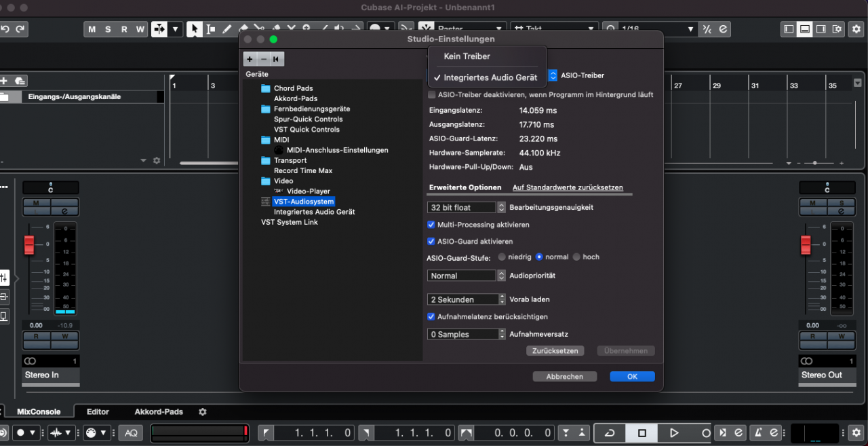The image size is (868, 446).
Task: Adjust the Aufnahmeversatz 0 Samples stepper
Action: pos(502,334)
